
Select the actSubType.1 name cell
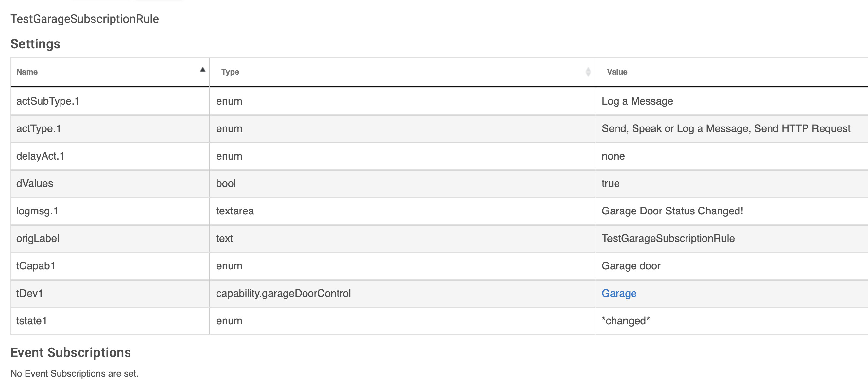(x=110, y=101)
